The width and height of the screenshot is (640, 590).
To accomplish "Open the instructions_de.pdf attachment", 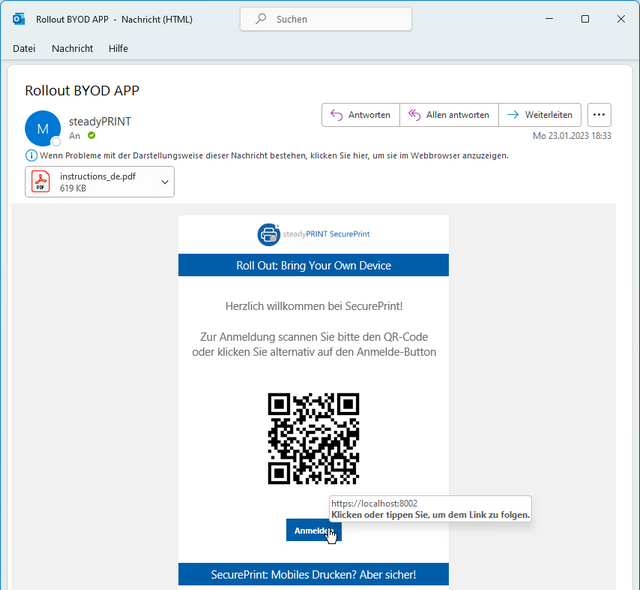I will pos(100,182).
